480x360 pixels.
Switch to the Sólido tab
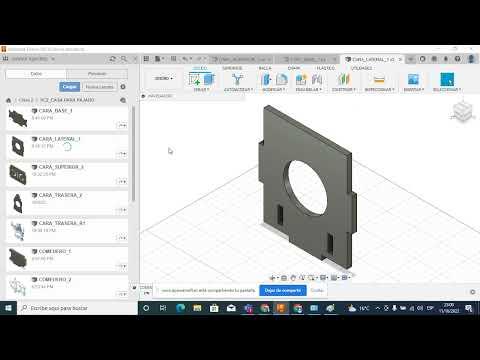coord(200,68)
